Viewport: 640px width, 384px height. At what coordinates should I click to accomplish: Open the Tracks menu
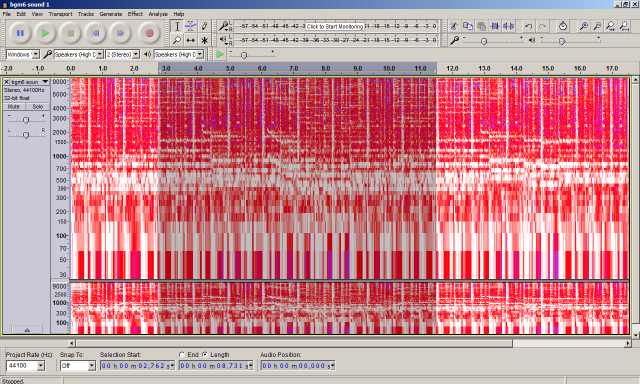tap(86, 14)
